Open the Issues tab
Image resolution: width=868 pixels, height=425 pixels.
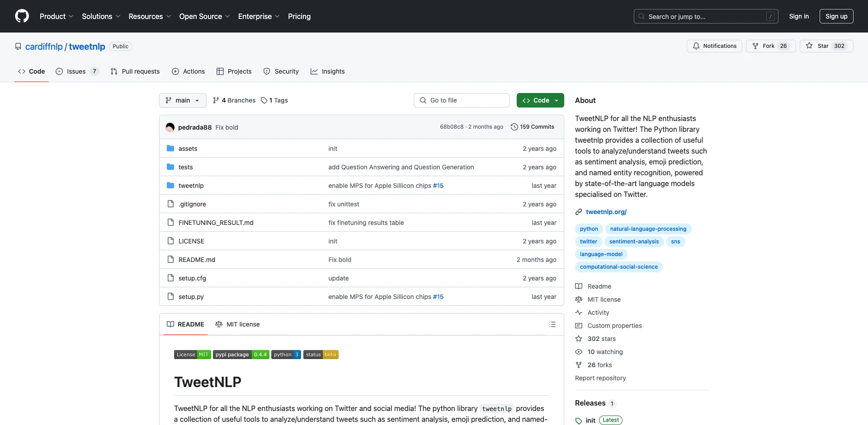[x=77, y=71]
